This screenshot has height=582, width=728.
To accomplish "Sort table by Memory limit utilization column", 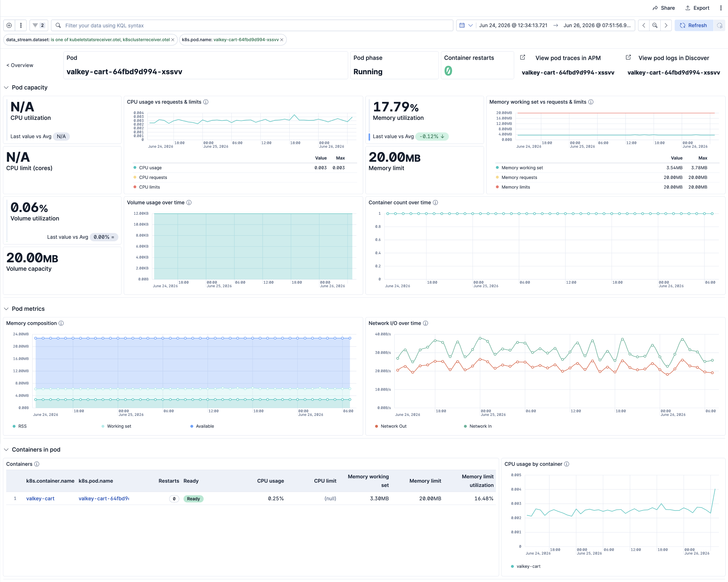I will coord(477,481).
